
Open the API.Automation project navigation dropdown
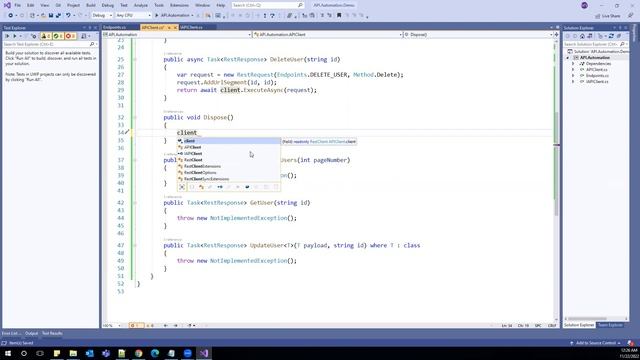177,35
